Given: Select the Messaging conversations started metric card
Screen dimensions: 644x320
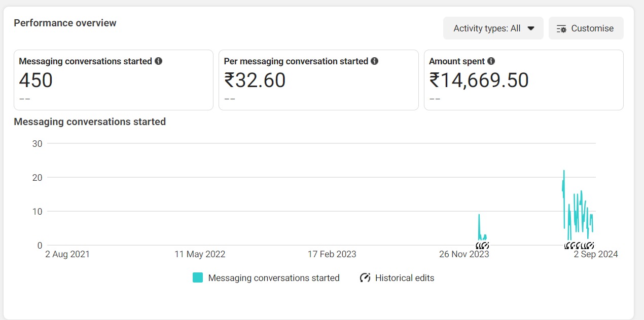Looking at the screenshot, I should (113, 80).
